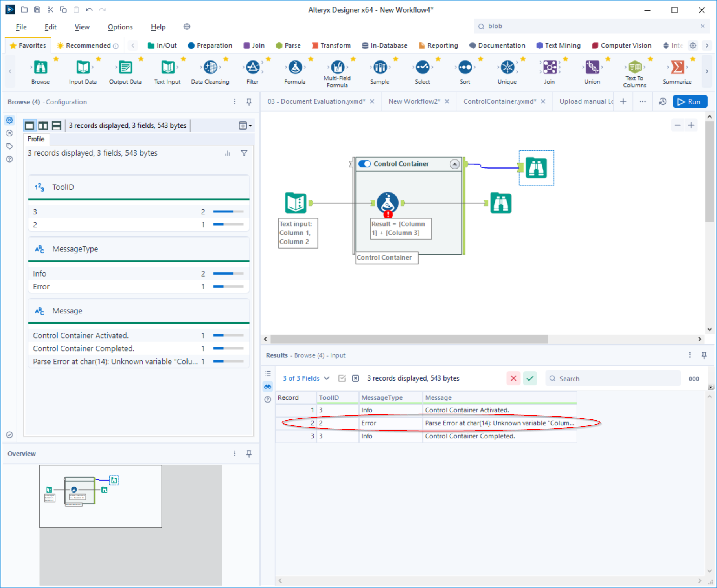
Task: Collapse the Control Container
Action: click(455, 164)
